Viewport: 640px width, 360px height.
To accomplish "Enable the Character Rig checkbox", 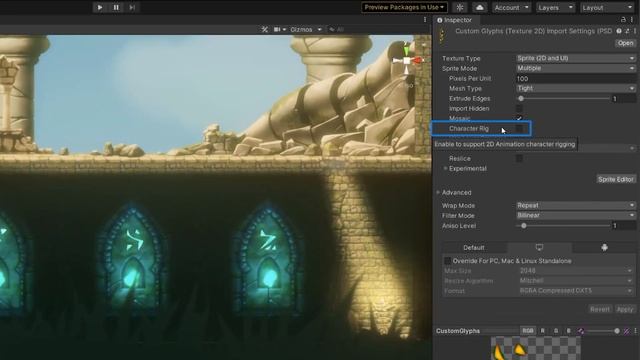I will pyautogui.click(x=519, y=128).
